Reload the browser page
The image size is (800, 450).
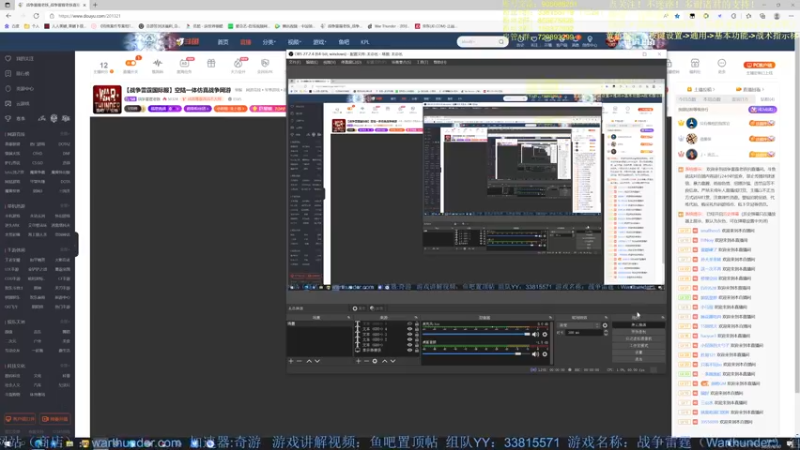point(36,16)
